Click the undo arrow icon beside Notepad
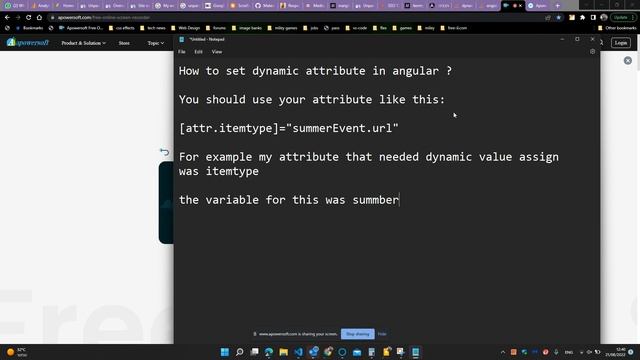Viewport: 640px width, 360px height. coord(164,152)
